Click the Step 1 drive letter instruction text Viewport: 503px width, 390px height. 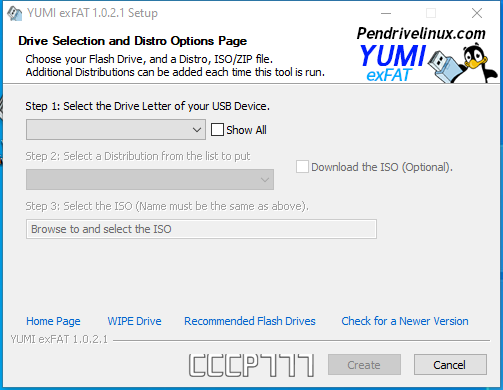point(147,106)
